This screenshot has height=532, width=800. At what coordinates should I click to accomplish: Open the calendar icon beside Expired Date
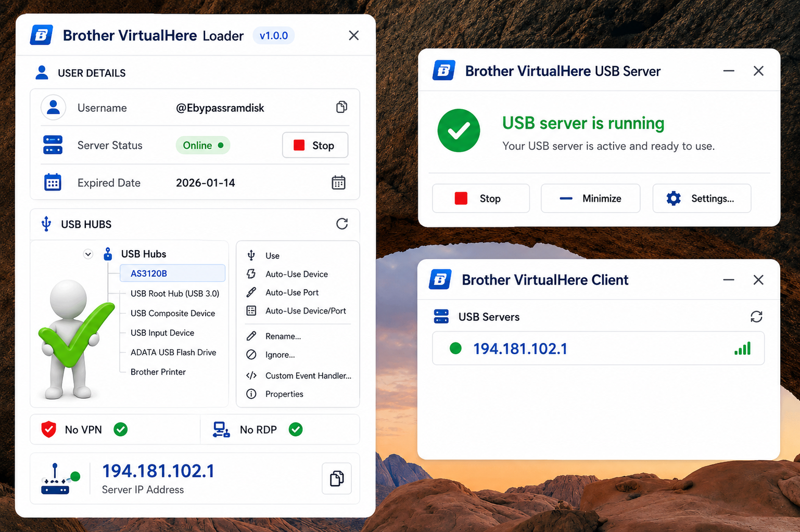338,183
